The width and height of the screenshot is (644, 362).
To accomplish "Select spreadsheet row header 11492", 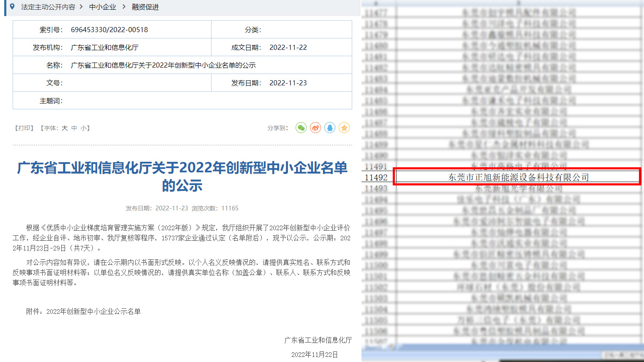I will click(376, 177).
